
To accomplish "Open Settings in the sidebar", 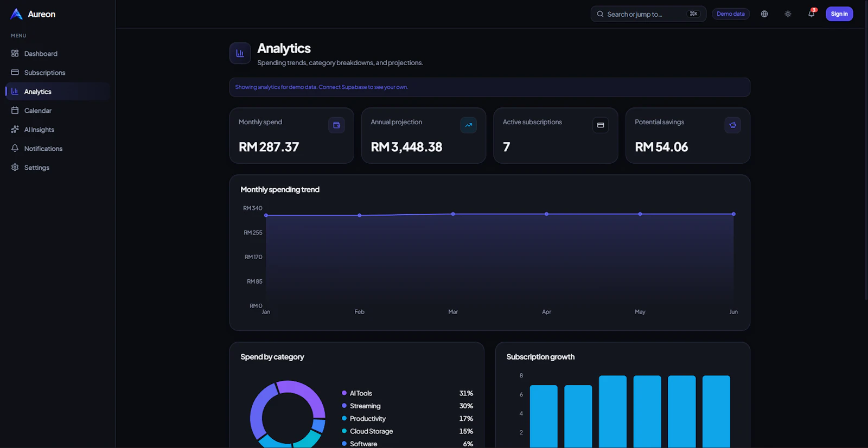I will pos(58,168).
